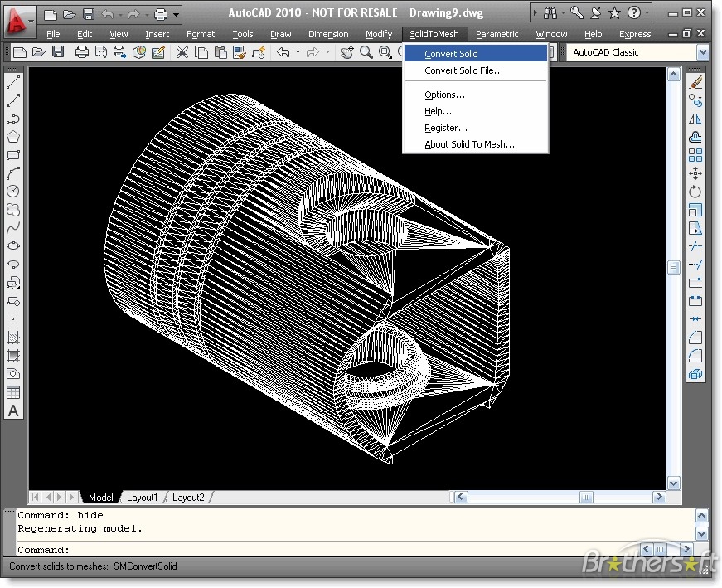Select the Table tool
This screenshot has width=722, height=588.
(13, 392)
